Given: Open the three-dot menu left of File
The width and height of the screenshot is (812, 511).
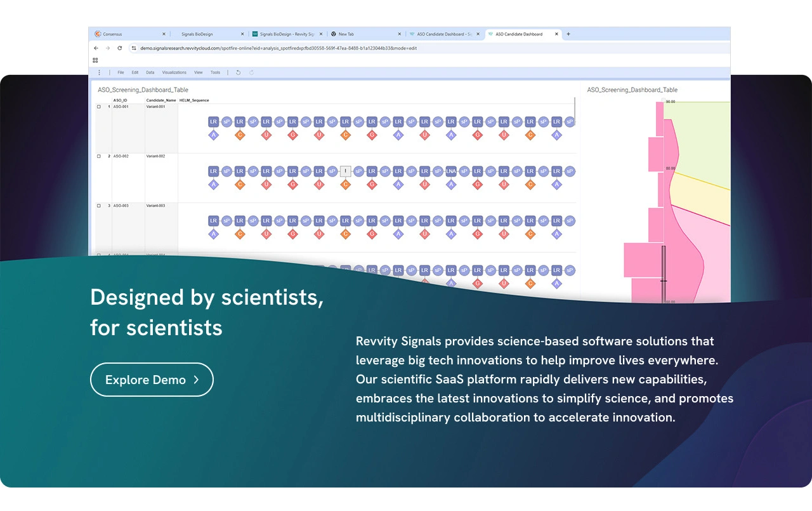Looking at the screenshot, I should click(x=99, y=72).
